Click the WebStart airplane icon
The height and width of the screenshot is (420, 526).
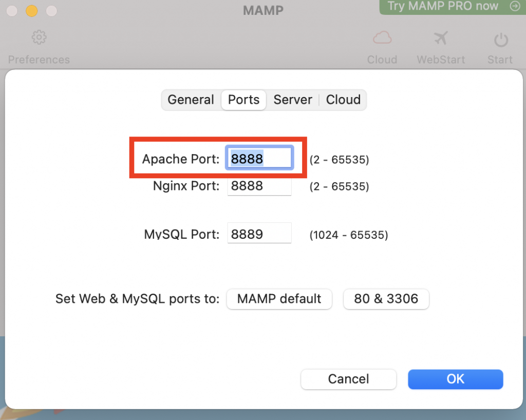coord(441,38)
